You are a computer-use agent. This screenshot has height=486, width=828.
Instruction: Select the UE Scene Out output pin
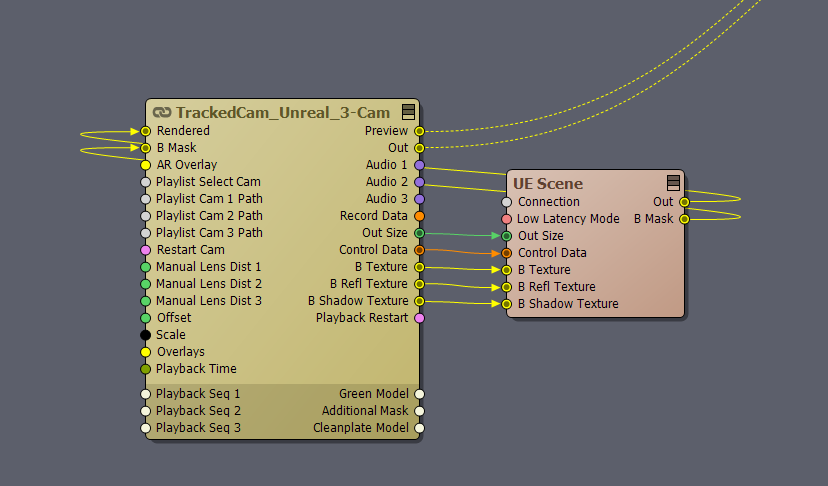[684, 202]
